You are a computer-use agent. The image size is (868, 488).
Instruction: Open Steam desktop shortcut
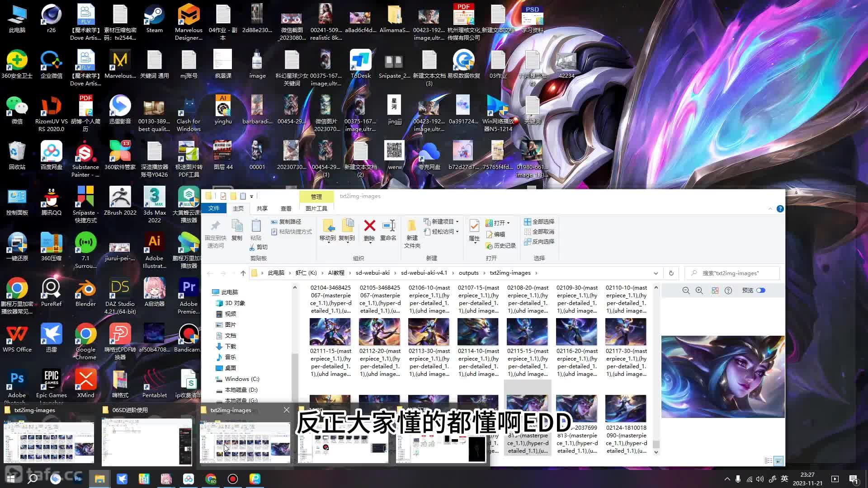coord(155,19)
